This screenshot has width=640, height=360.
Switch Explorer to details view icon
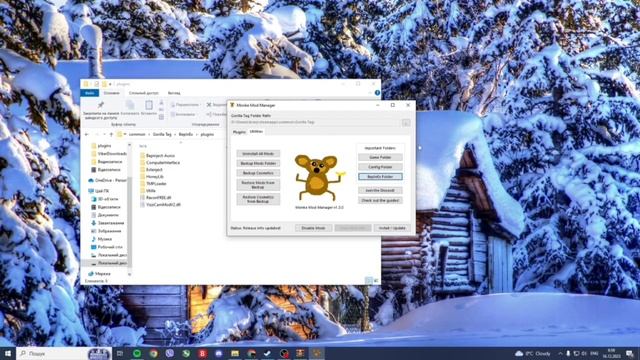click(x=369, y=280)
